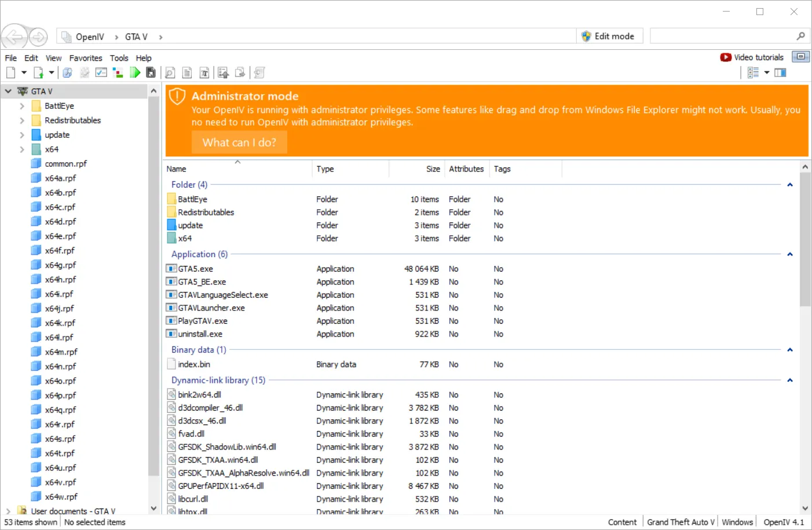Click the green play arrow toolbar icon

click(135, 72)
